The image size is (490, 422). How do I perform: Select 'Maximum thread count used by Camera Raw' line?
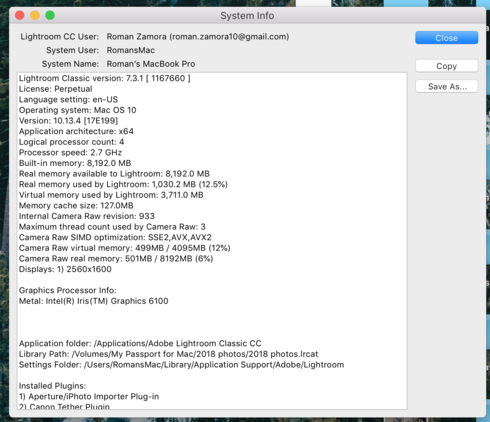tap(112, 227)
